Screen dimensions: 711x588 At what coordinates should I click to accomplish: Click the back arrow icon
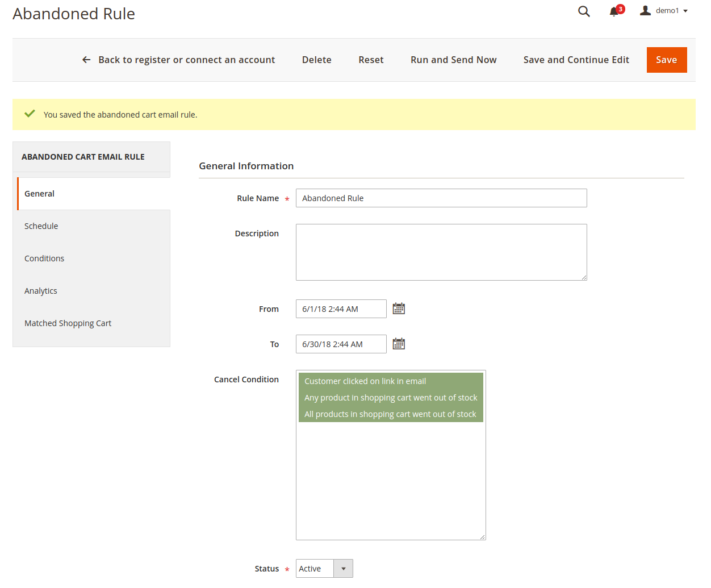click(x=86, y=60)
